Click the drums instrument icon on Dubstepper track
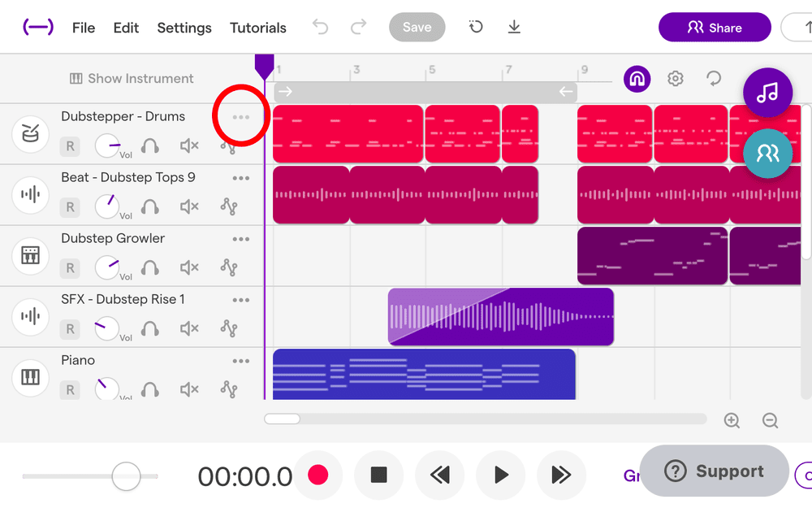The image size is (812, 508). coord(29,134)
